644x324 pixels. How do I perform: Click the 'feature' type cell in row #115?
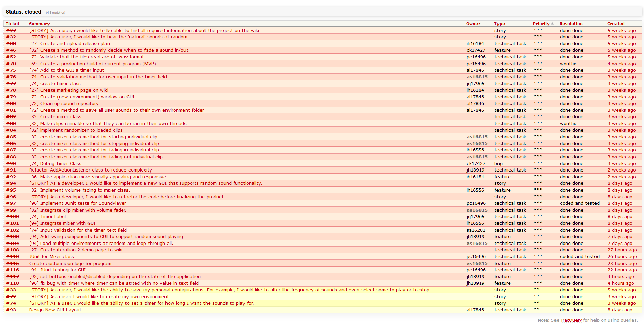pyautogui.click(x=503, y=263)
